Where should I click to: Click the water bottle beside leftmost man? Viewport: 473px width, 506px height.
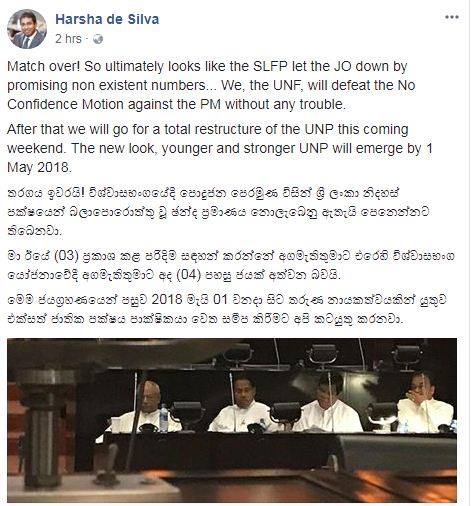point(164,418)
